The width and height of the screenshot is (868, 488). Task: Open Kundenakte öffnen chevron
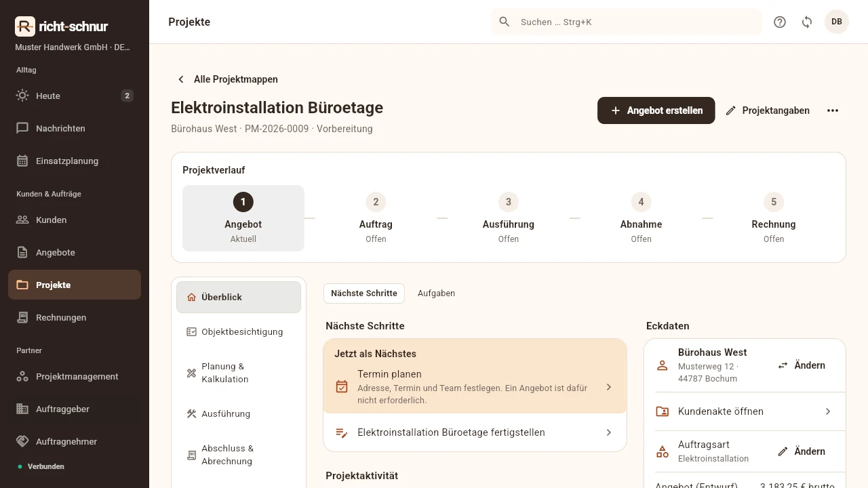tap(828, 411)
